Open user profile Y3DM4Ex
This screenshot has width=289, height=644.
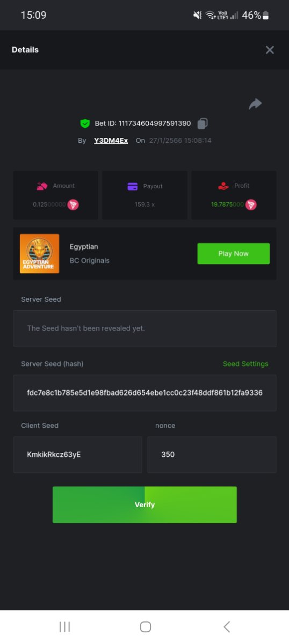point(111,141)
